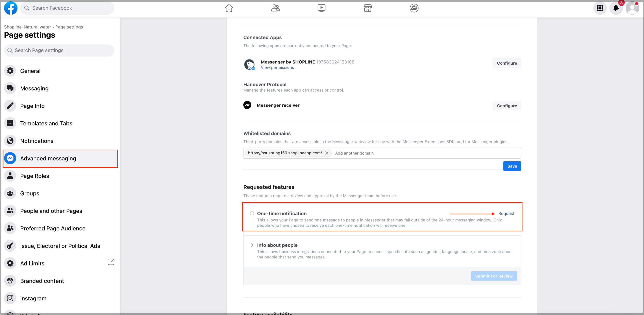Open the apps grid menu icon
Viewport: 644px width, 315px height.
tap(600, 8)
